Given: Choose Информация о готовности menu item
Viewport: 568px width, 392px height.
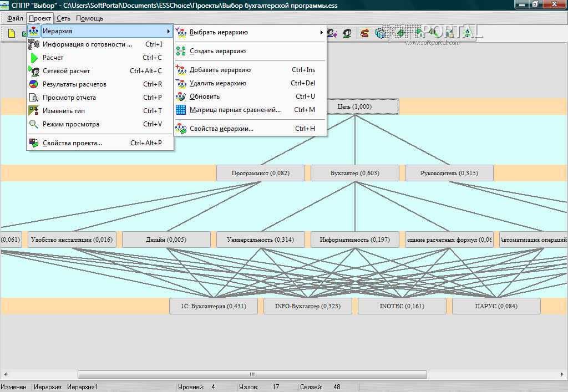Looking at the screenshot, I should coord(100,44).
